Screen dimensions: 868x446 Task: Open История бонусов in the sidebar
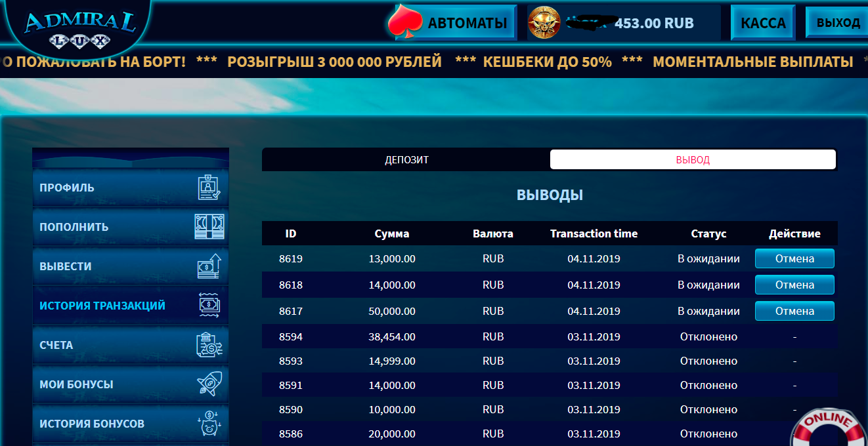[131, 424]
